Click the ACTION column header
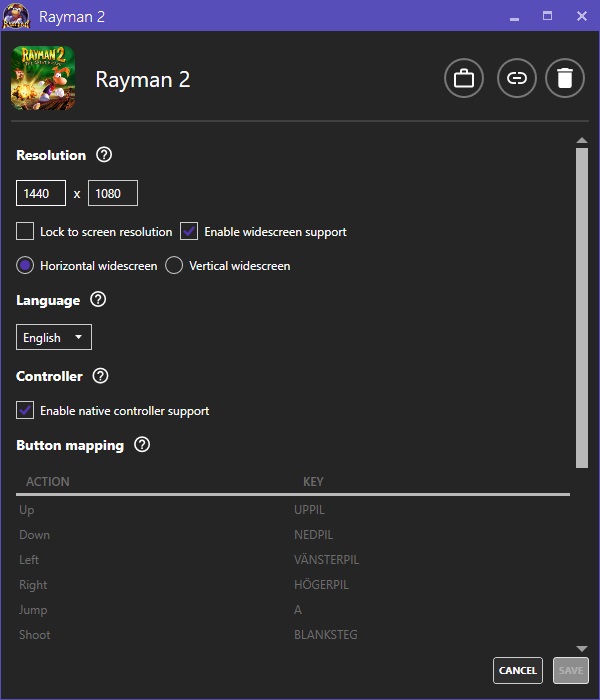The image size is (600, 700). [x=48, y=482]
